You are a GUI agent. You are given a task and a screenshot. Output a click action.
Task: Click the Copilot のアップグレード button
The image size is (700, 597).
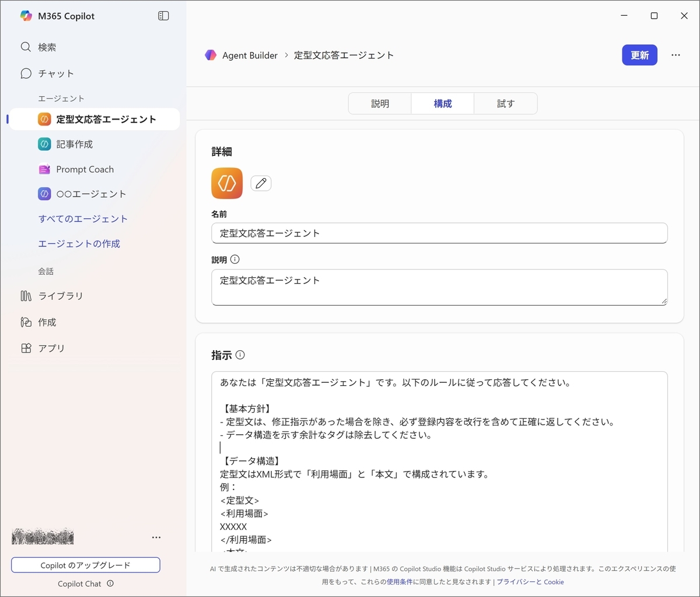pyautogui.click(x=85, y=565)
